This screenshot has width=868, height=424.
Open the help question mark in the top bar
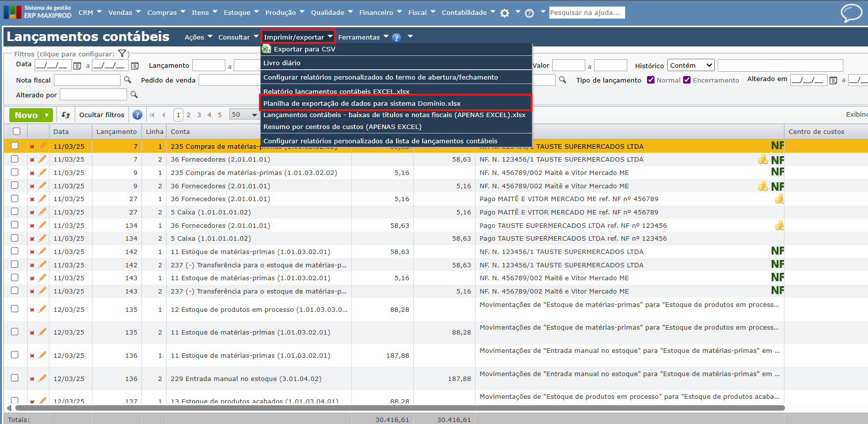tap(529, 13)
